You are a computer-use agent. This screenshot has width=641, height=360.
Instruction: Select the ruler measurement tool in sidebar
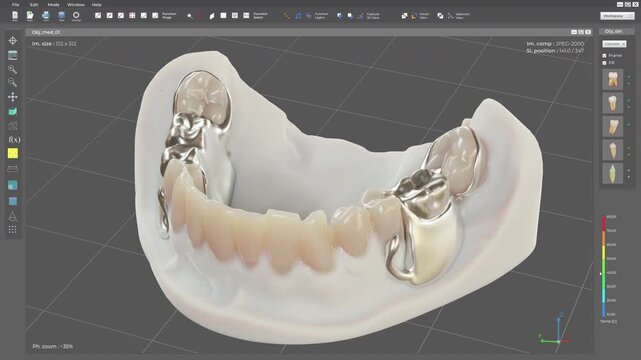pos(13,169)
